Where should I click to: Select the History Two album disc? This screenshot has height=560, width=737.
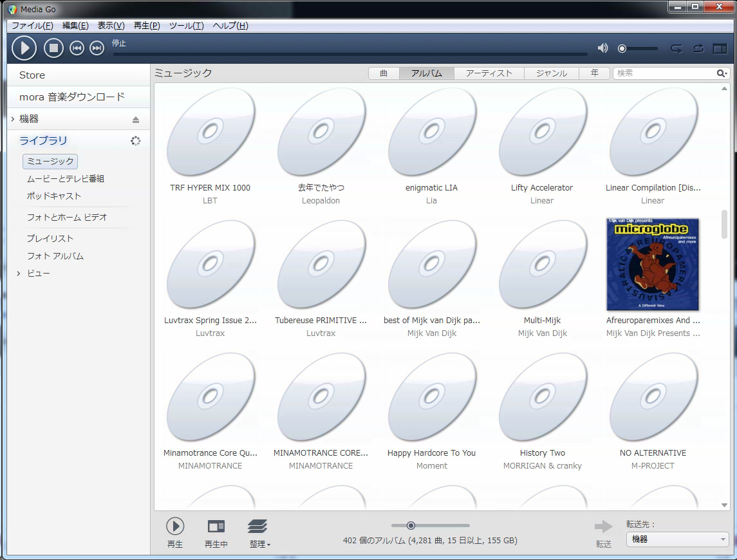click(543, 397)
